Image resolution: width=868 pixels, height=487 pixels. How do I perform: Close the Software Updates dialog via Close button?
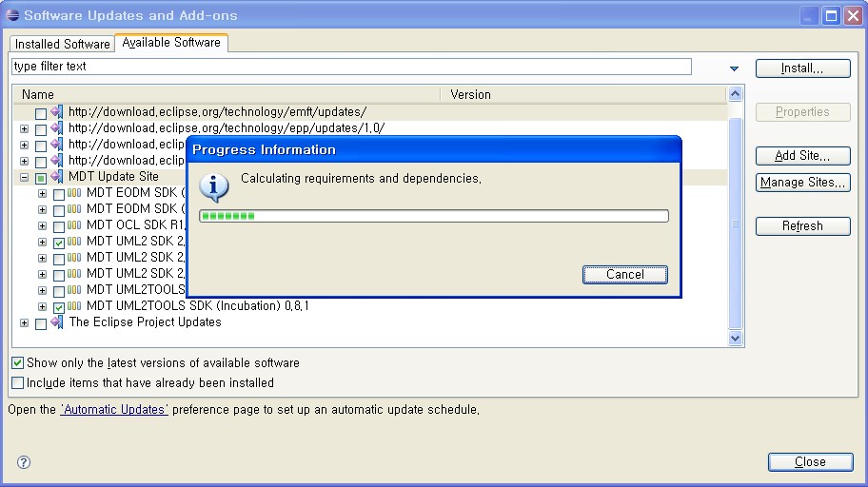(x=811, y=462)
